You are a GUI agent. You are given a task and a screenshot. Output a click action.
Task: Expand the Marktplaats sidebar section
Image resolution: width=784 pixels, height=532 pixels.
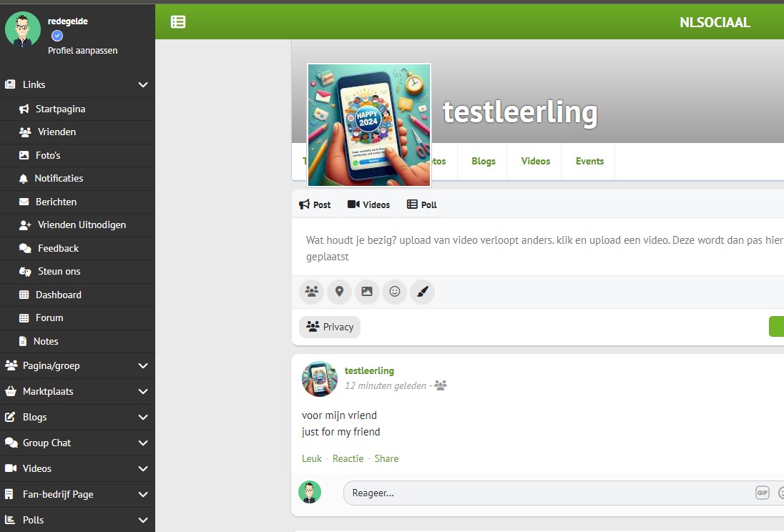coord(143,392)
